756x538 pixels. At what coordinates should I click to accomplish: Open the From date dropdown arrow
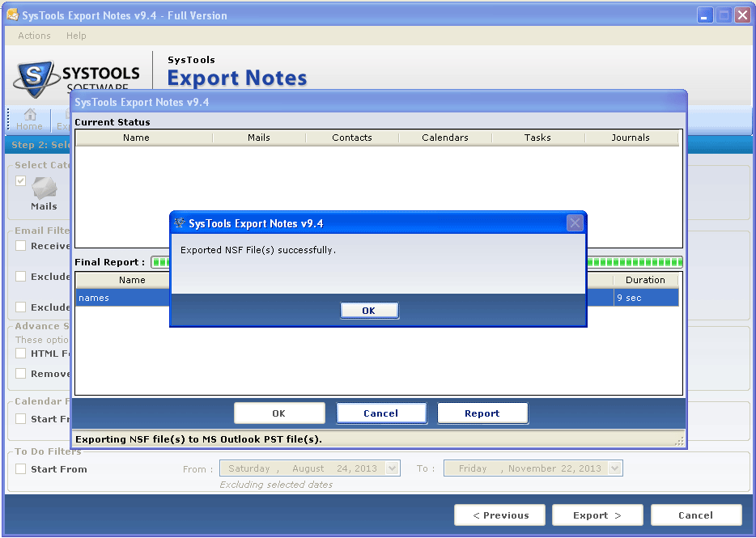coord(393,468)
